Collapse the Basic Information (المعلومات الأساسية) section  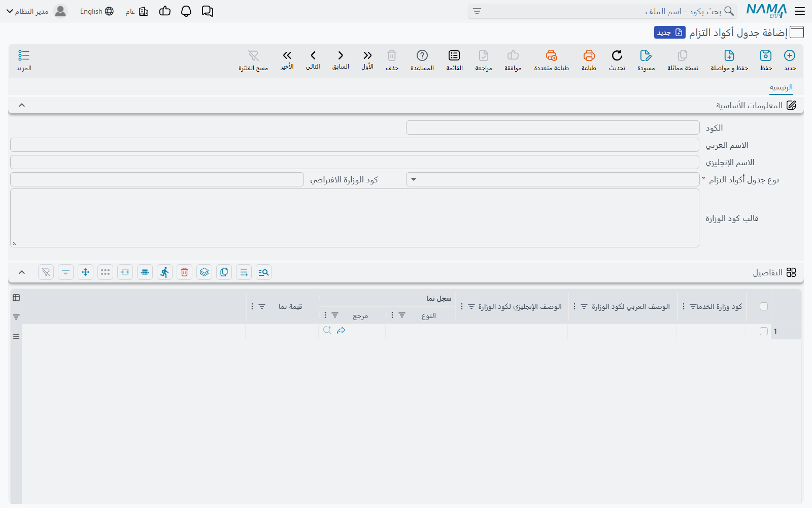[22, 105]
